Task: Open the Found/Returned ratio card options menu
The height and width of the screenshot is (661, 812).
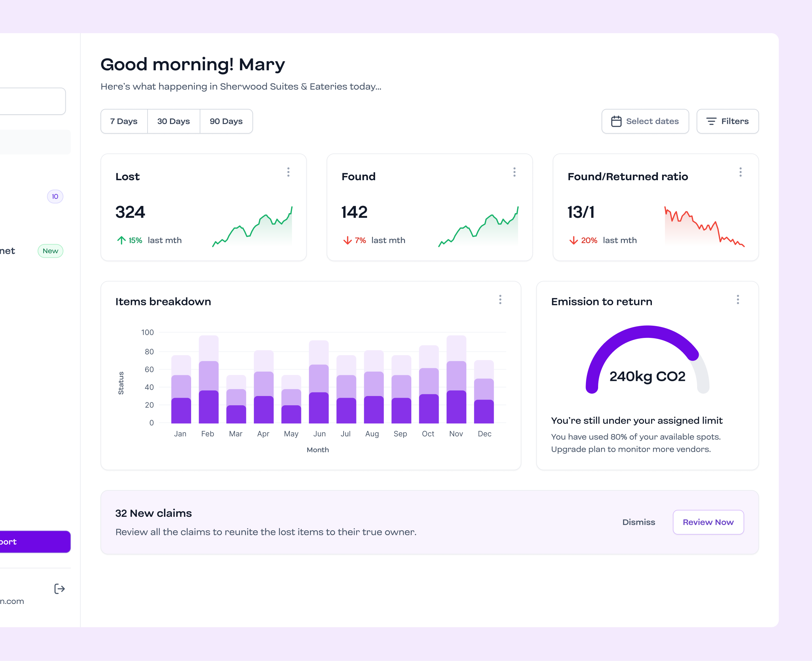Action: (740, 172)
